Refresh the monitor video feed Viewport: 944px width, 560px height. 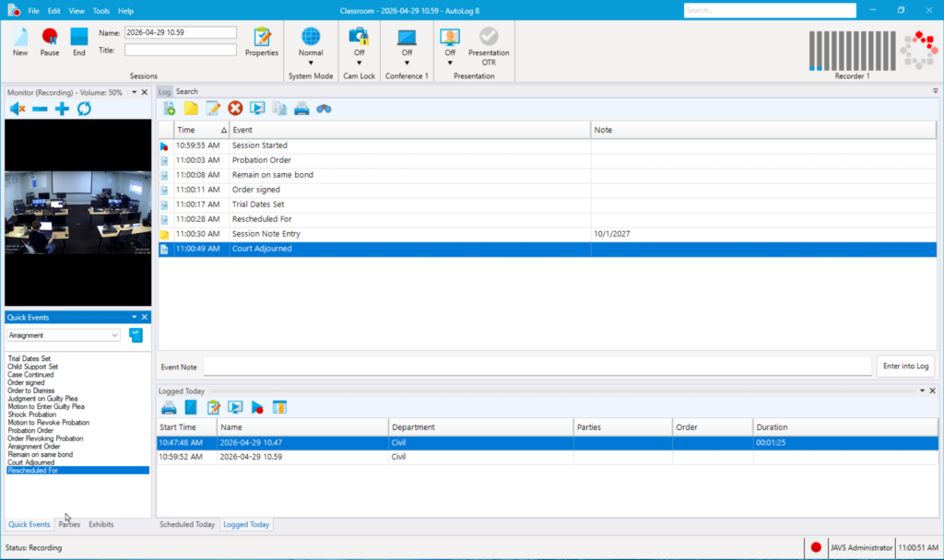[x=84, y=109]
